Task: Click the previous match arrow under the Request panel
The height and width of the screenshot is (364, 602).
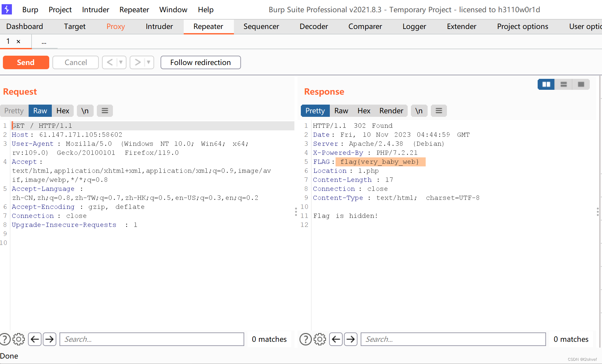Action: pyautogui.click(x=35, y=339)
